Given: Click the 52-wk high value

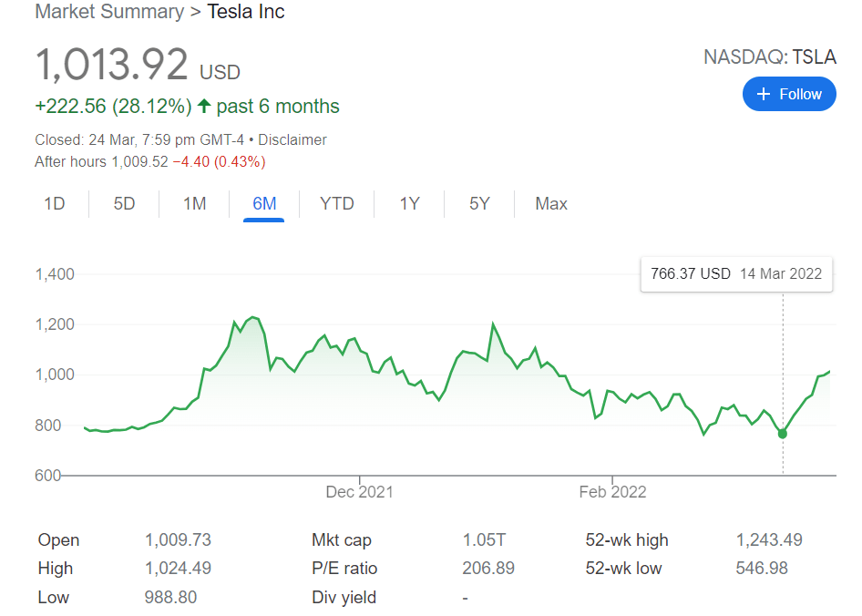Looking at the screenshot, I should tap(769, 539).
